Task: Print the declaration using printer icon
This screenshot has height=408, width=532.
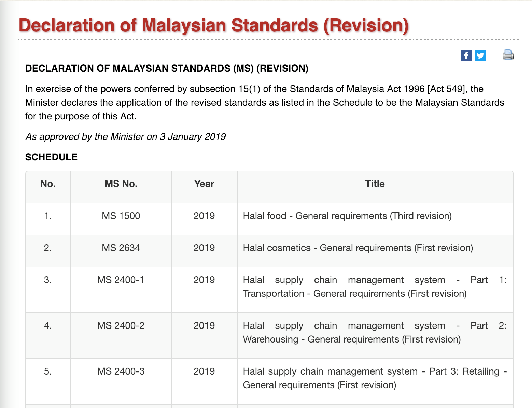Action: [x=508, y=55]
